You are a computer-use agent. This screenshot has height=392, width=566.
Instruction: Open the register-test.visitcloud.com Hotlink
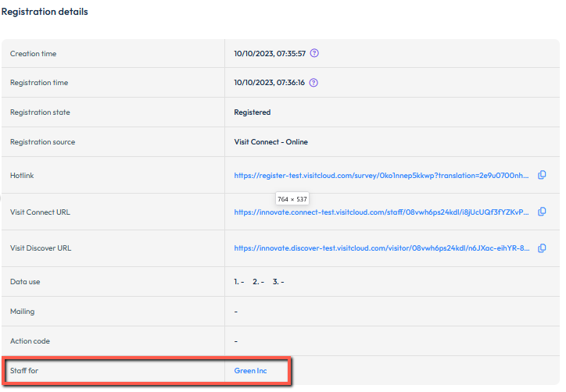[383, 176]
